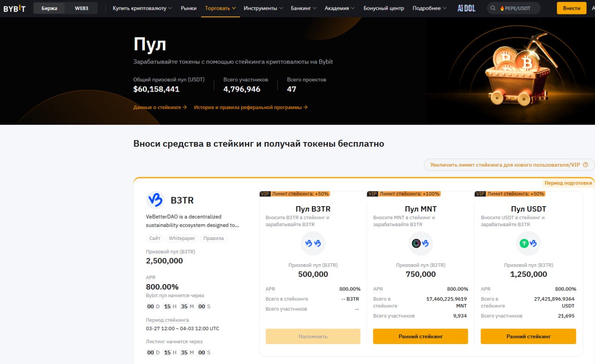Click the 500,000 prize pool value

pyautogui.click(x=313, y=274)
